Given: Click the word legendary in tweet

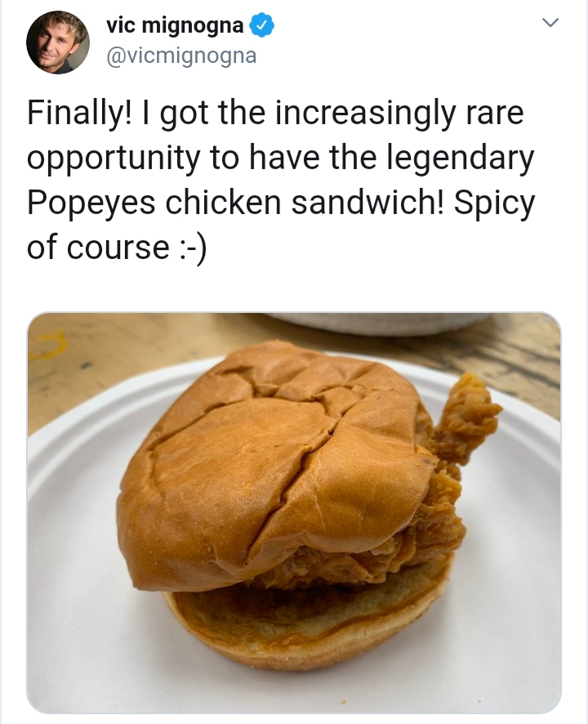Looking at the screenshot, I should click(x=459, y=159).
